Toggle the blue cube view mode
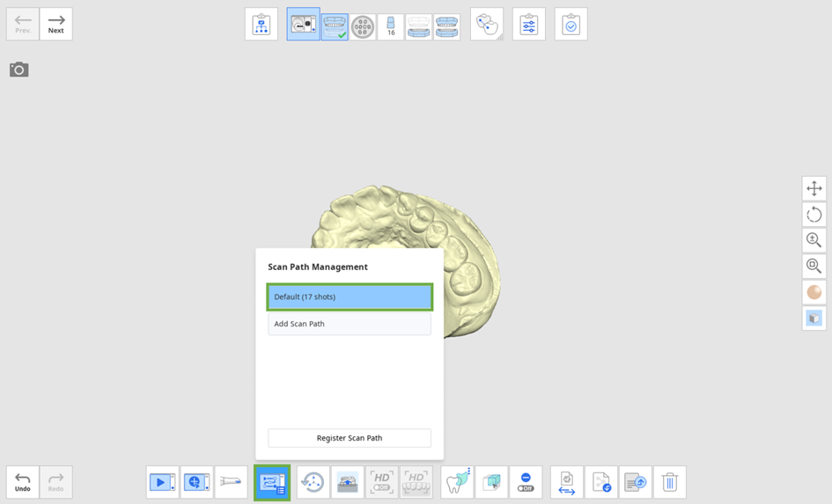Viewport: 832px width, 504px height. (814, 318)
